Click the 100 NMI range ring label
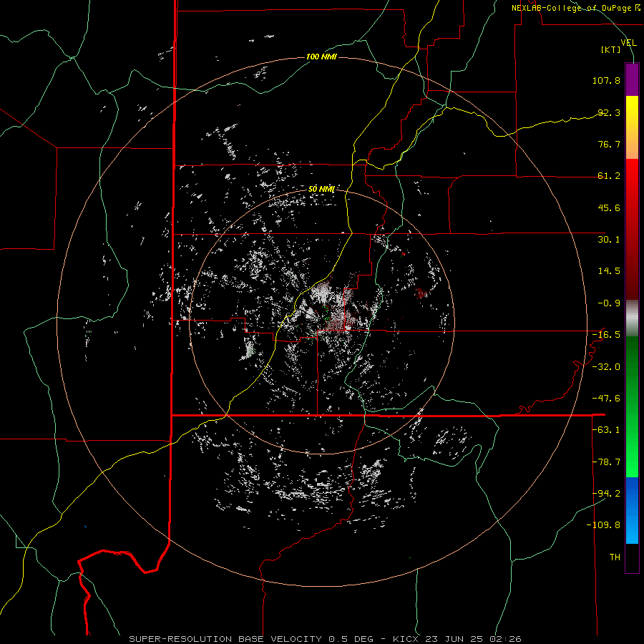The image size is (644, 644). 321,57
